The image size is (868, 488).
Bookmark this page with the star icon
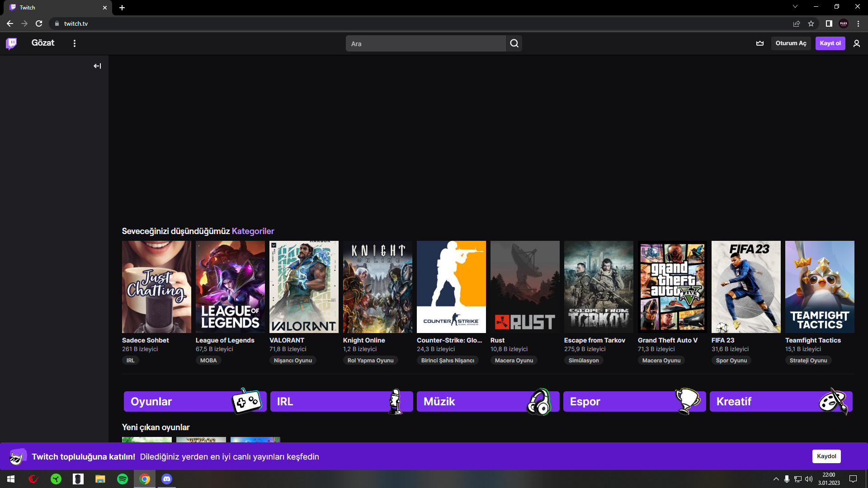coord(811,23)
